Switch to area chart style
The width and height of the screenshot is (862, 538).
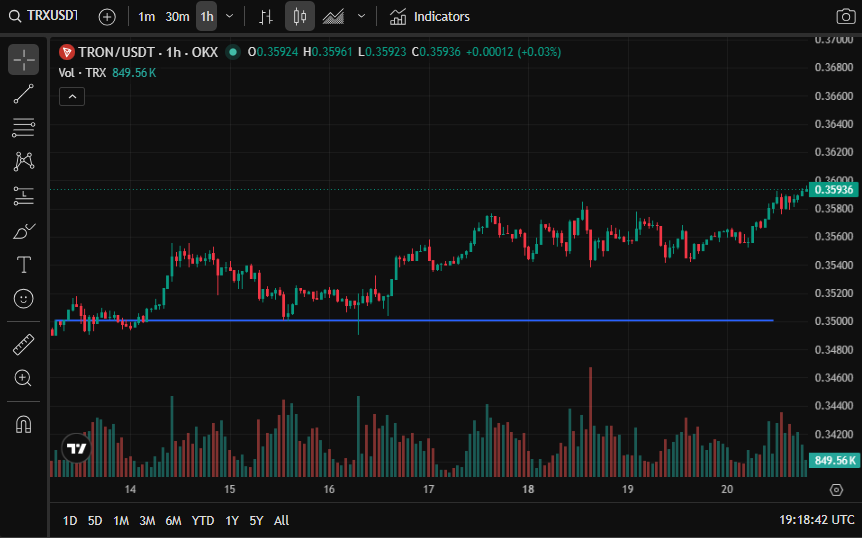pos(333,16)
